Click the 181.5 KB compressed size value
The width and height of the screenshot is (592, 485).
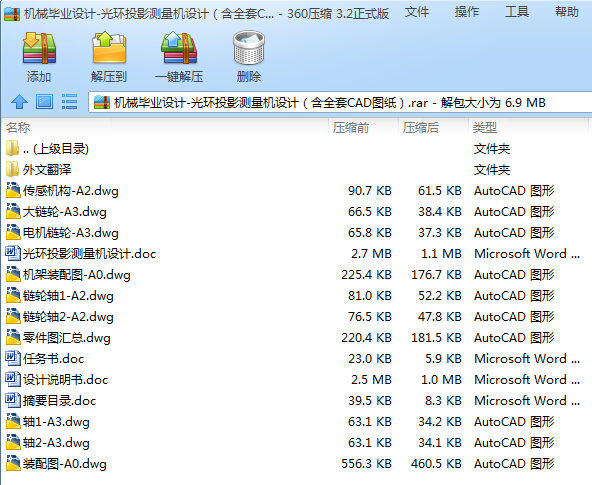(436, 338)
